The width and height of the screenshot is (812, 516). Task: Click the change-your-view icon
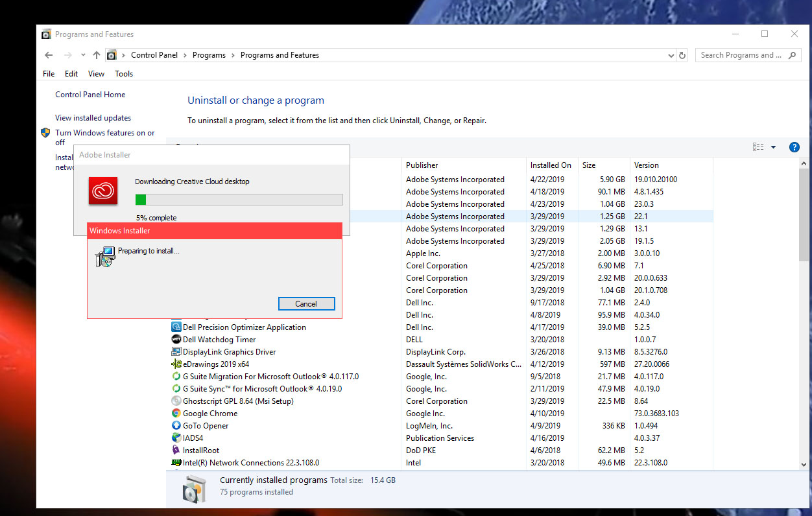point(757,147)
